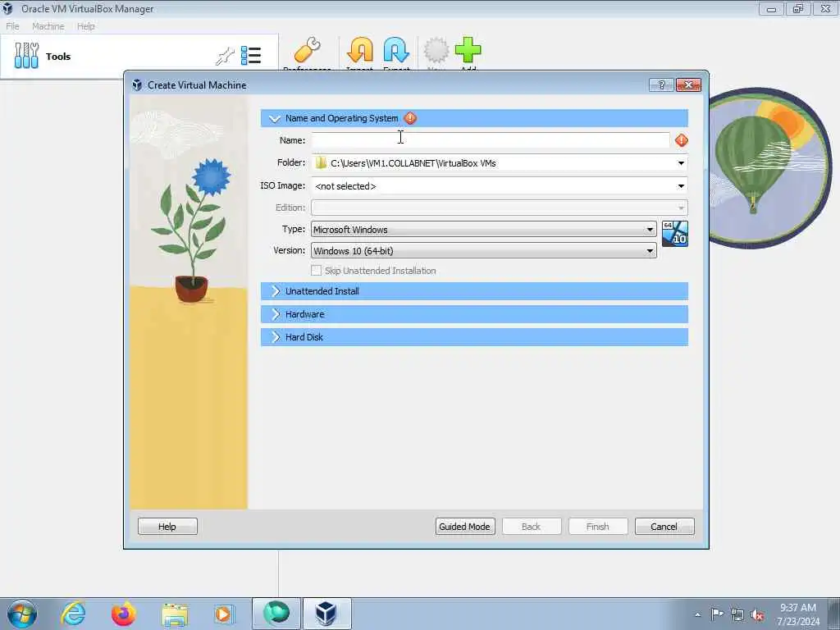Click the Cancel button
The image size is (840, 630).
point(664,527)
